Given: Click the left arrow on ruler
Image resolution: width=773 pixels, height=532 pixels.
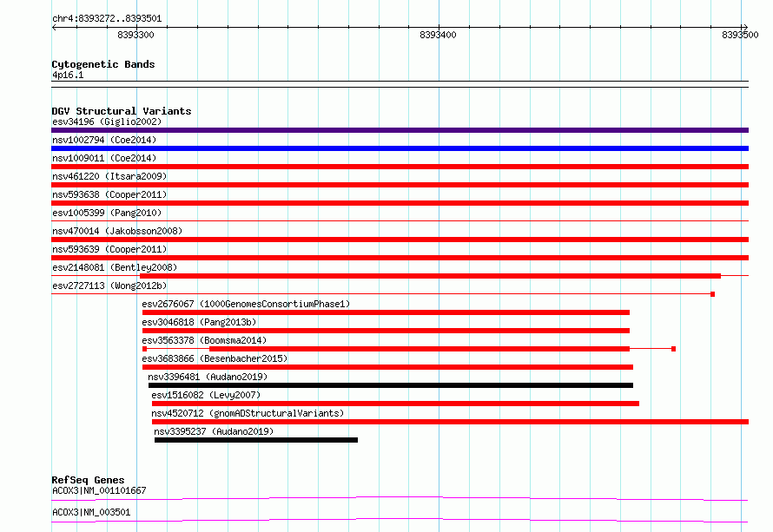Looking at the screenshot, I should [54, 27].
